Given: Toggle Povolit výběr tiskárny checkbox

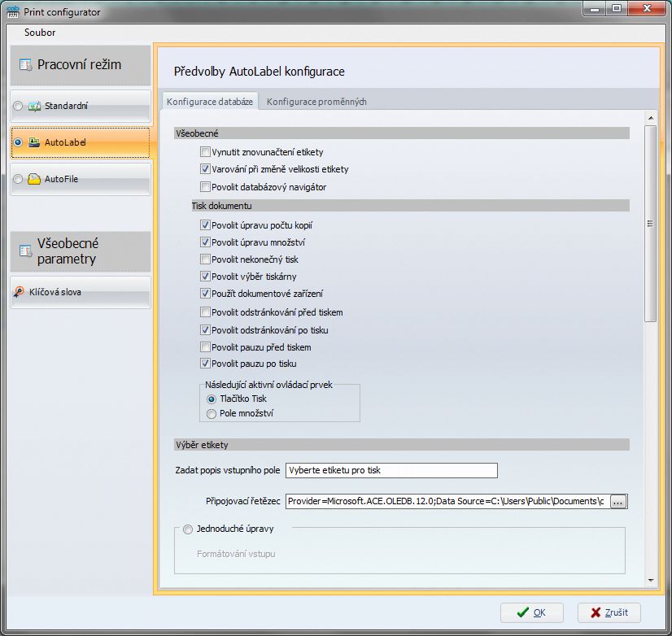Looking at the screenshot, I should coord(205,277).
